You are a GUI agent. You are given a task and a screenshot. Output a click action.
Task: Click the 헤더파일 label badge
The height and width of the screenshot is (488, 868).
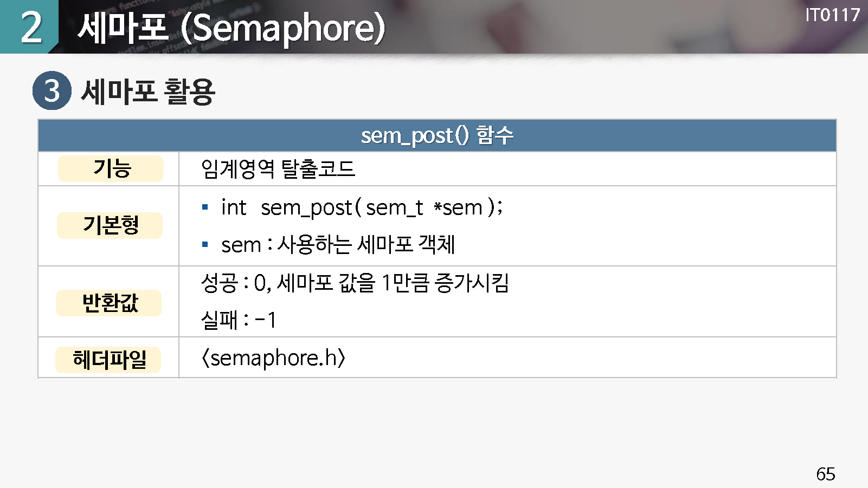pos(108,360)
